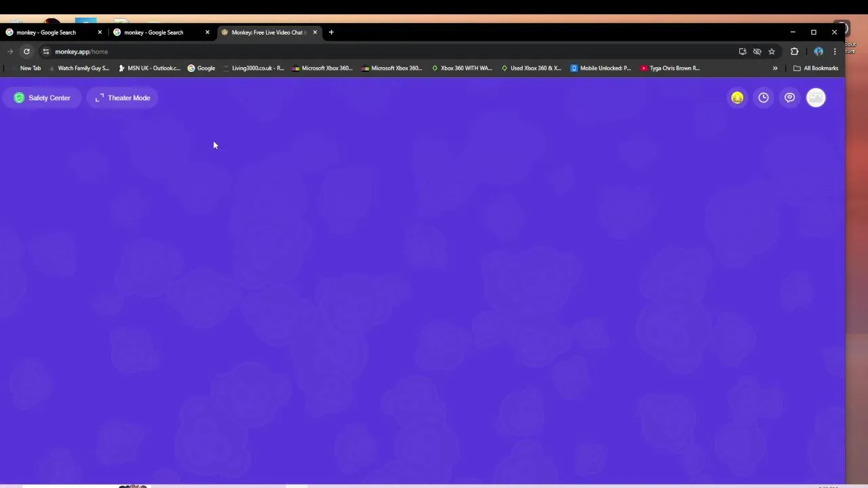Open the Xbox 360 WITH WA... bookmark

[462, 68]
